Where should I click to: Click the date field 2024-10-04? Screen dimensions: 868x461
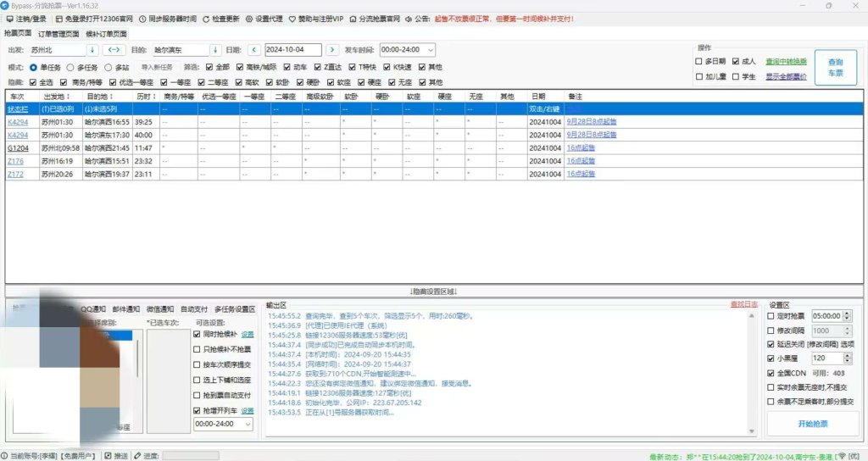292,50
